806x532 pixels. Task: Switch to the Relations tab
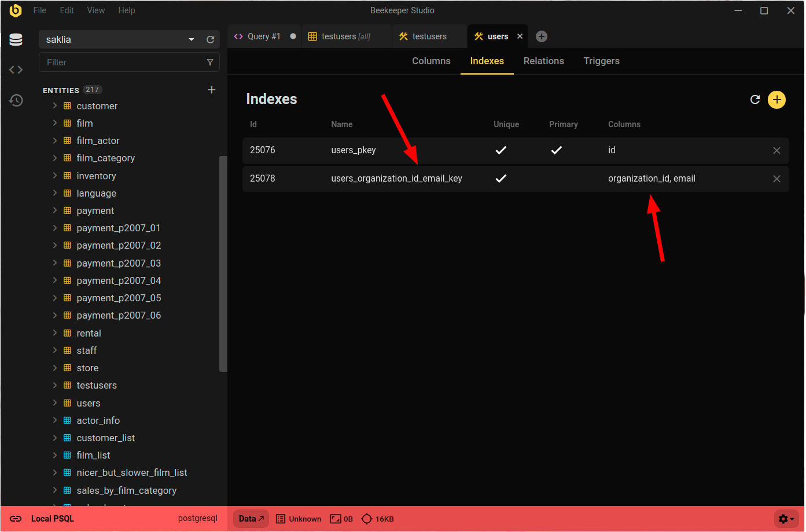coord(543,61)
